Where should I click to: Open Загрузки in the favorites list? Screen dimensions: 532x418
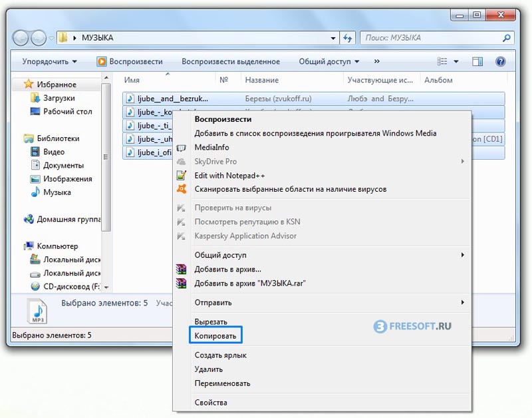click(x=59, y=98)
